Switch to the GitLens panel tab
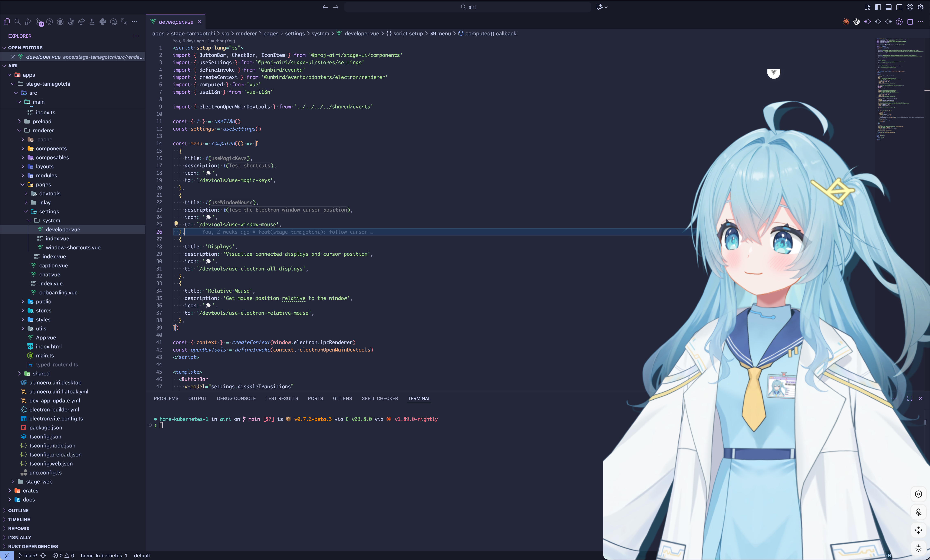The image size is (930, 560). [x=342, y=399]
